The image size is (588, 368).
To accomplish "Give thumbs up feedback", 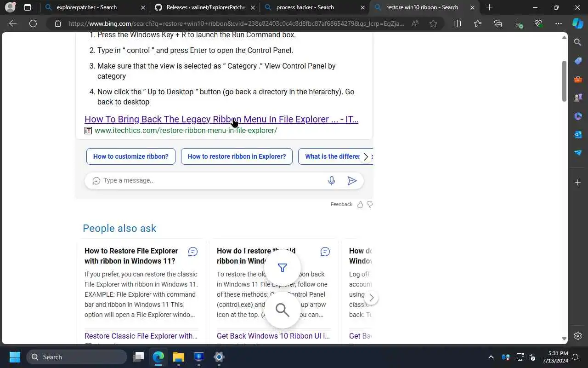I will [360, 204].
